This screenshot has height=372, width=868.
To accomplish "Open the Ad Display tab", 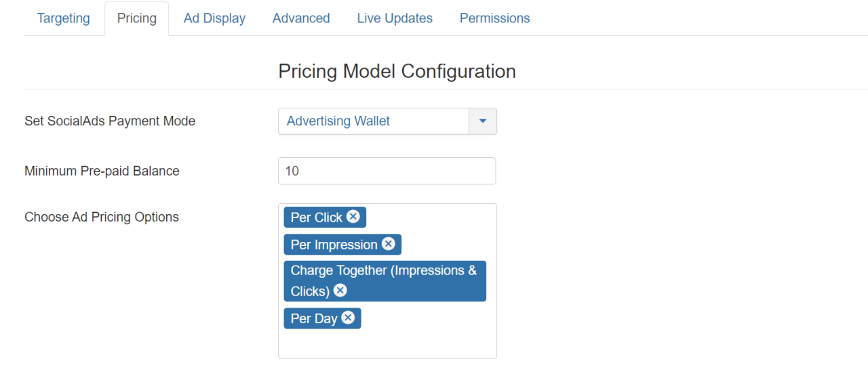I will (x=214, y=18).
